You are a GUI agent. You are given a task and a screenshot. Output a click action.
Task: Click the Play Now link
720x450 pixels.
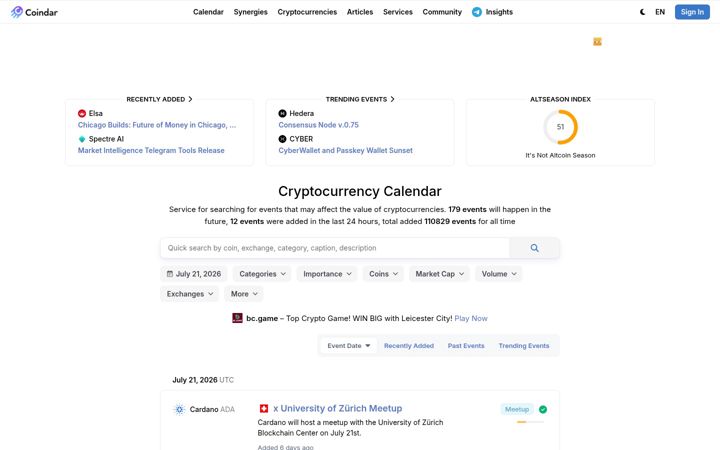coord(471,318)
